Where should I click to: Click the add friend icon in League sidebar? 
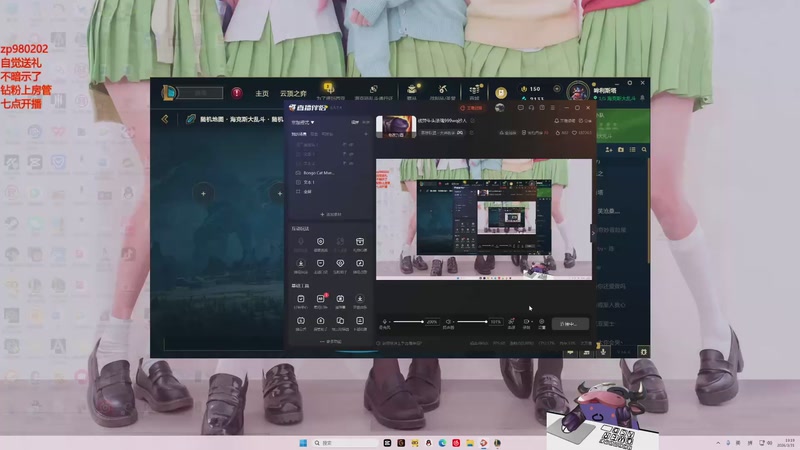[609, 149]
